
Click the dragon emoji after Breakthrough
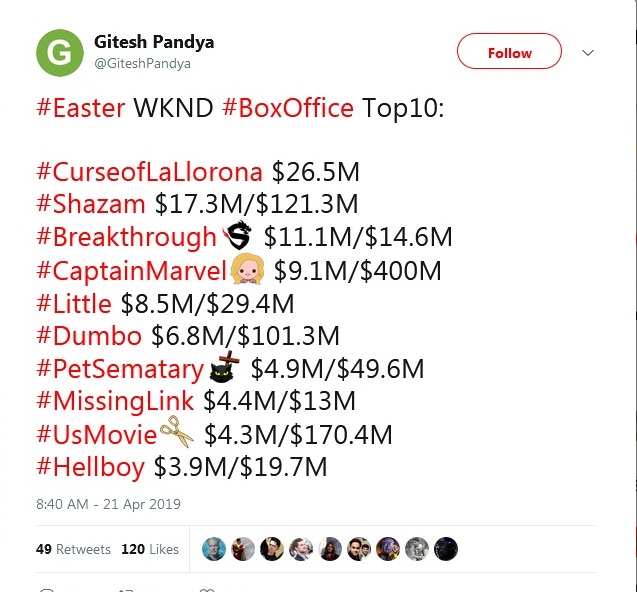tap(237, 235)
